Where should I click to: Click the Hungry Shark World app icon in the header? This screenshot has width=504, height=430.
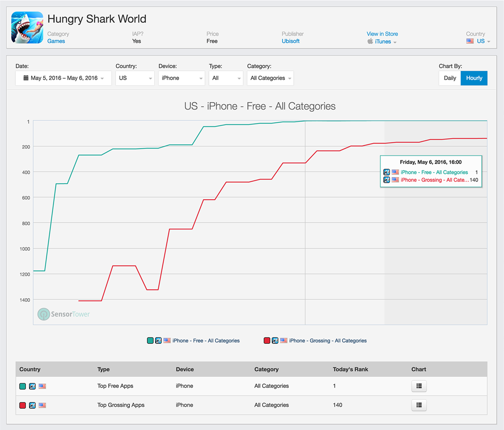[x=27, y=27]
